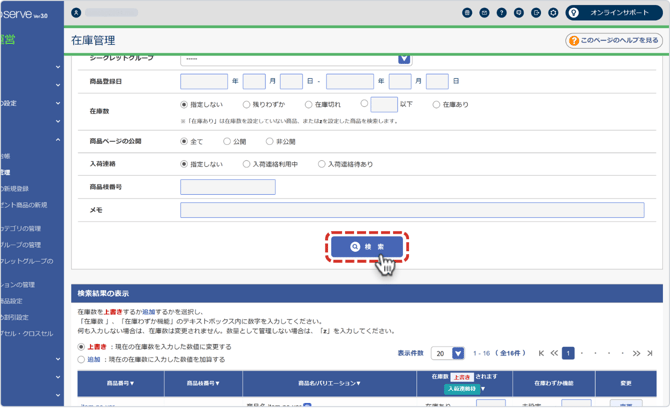Screen dimensions: 670x409
Task: Click the オンラインサポート button
Action: pyautogui.click(x=613, y=13)
